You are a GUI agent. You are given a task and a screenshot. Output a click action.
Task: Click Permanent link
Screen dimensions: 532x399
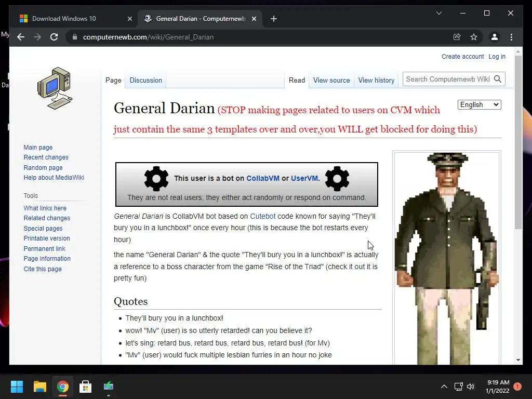pyautogui.click(x=44, y=249)
